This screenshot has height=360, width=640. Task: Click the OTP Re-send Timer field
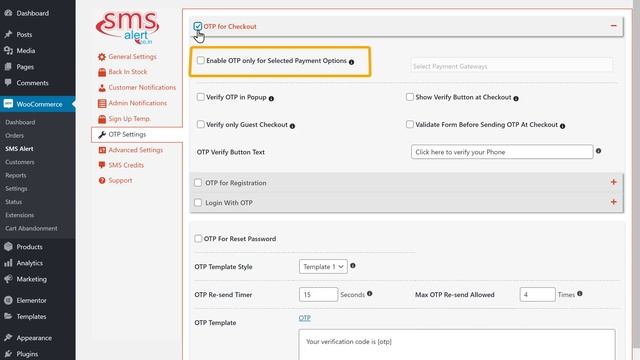pyautogui.click(x=318, y=294)
